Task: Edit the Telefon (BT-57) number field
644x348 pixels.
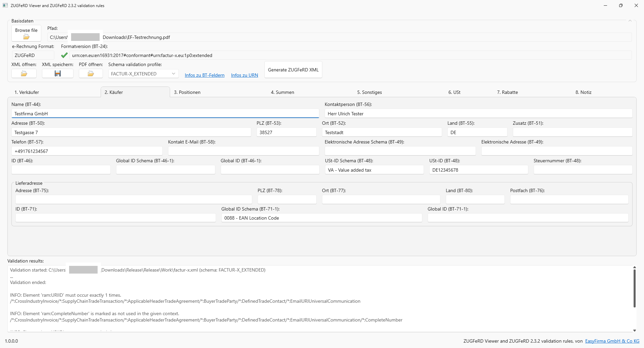Action: coord(87,151)
